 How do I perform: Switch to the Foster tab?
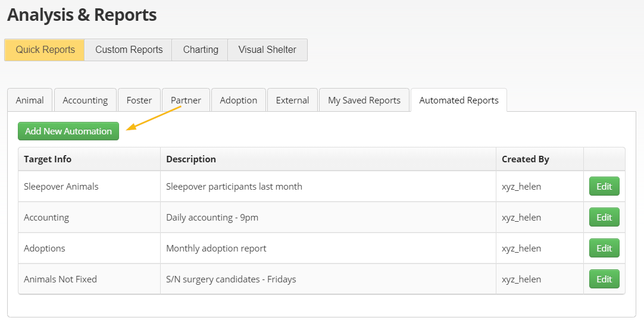[x=139, y=100]
